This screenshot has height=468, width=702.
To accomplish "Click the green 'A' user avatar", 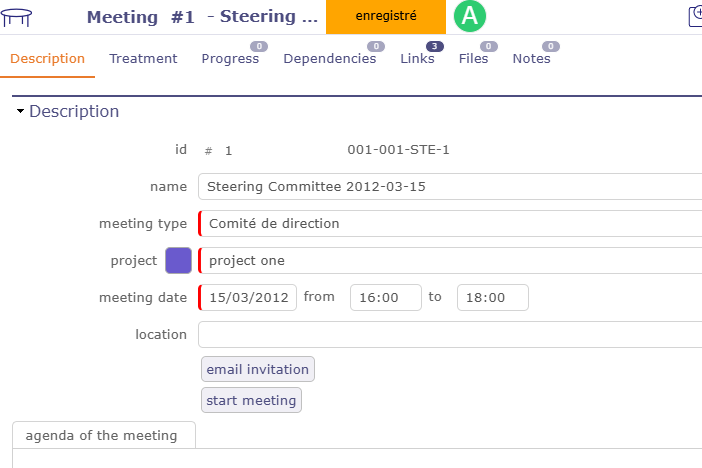I will click(x=469, y=17).
